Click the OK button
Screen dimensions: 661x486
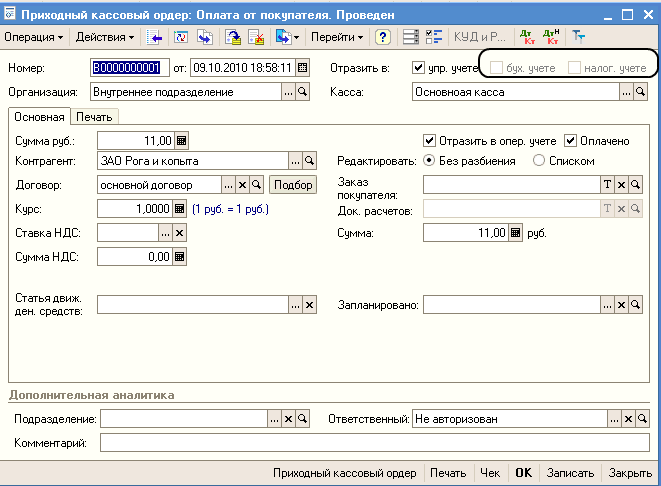click(x=524, y=473)
